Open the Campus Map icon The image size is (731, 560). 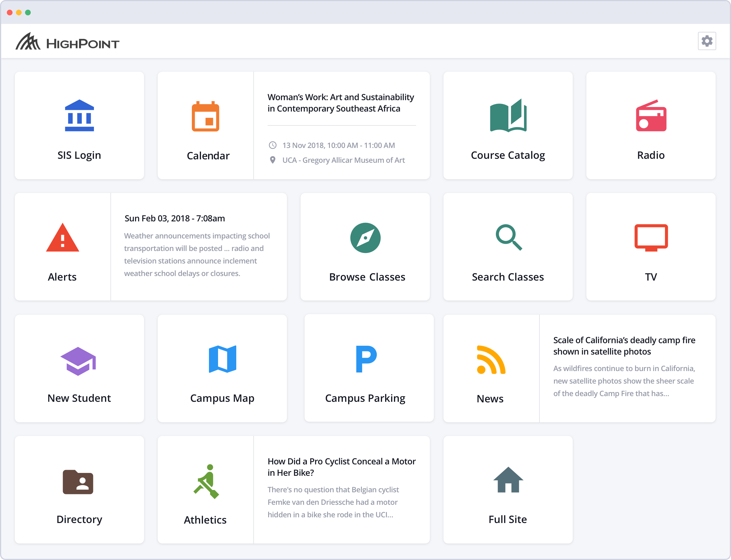coord(222,359)
